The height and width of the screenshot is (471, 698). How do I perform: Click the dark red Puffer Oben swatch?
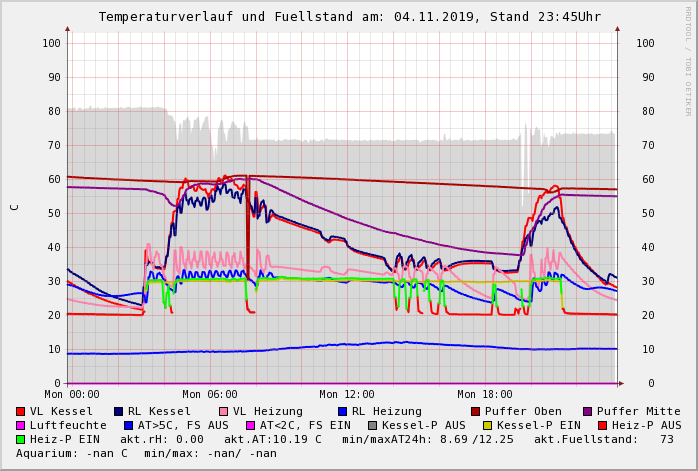point(476,411)
